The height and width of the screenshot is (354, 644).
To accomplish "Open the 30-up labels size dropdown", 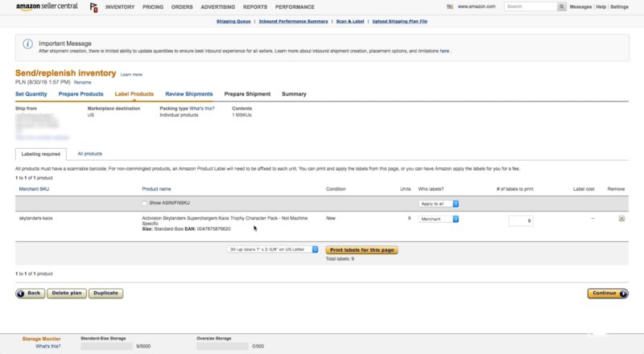I will (273, 249).
